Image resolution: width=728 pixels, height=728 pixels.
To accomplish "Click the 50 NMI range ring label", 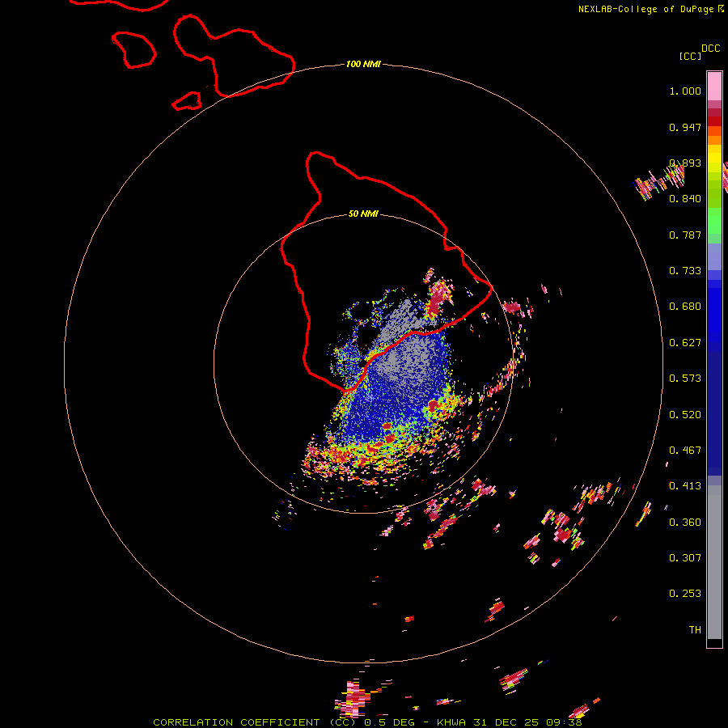I will (x=363, y=214).
